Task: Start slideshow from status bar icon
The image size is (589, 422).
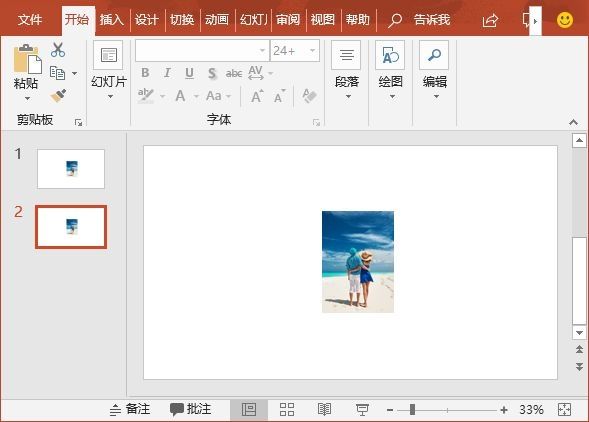Action: (x=362, y=409)
